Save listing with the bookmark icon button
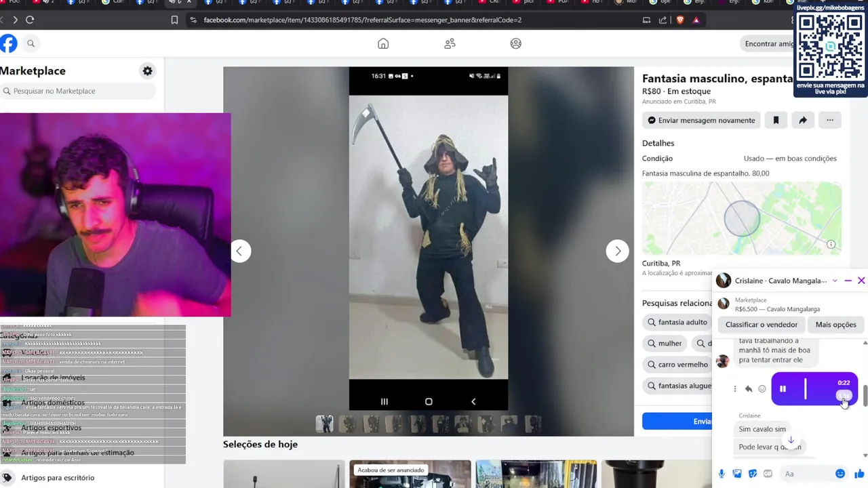Screen dimensions: 868x488 (x=776, y=120)
